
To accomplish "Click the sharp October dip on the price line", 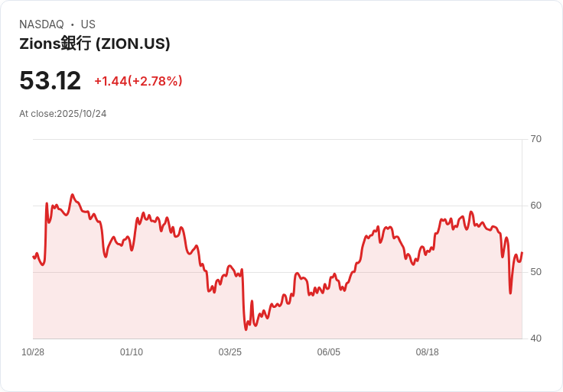I will coord(510,293).
